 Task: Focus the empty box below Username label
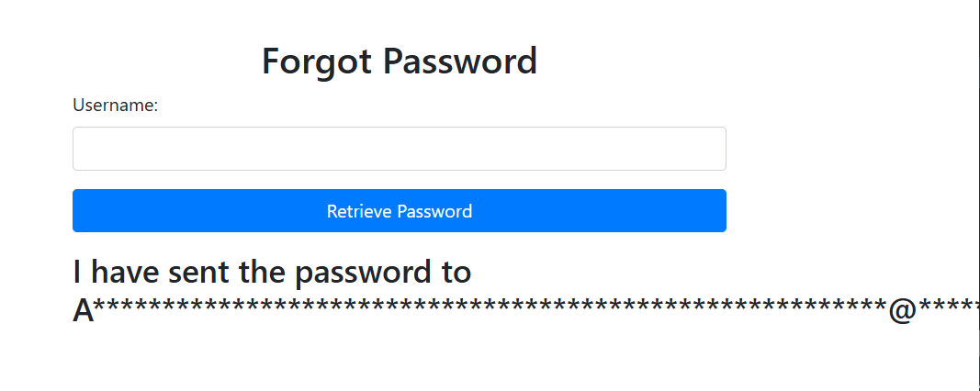click(399, 149)
